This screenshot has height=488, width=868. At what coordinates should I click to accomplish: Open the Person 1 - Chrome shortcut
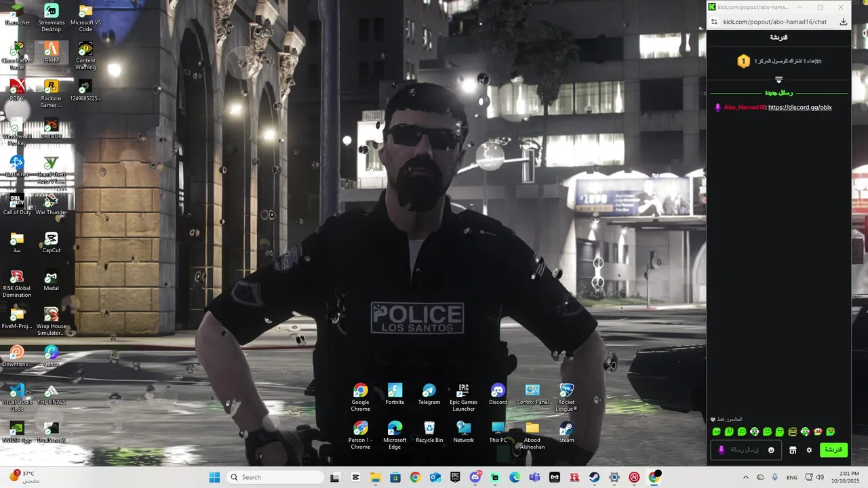point(360,435)
